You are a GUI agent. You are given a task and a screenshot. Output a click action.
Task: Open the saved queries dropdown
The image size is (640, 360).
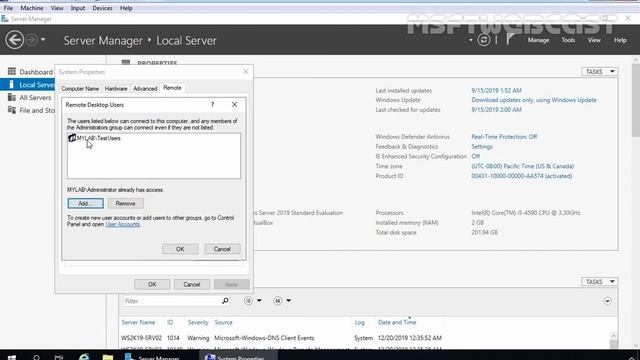coord(282,301)
